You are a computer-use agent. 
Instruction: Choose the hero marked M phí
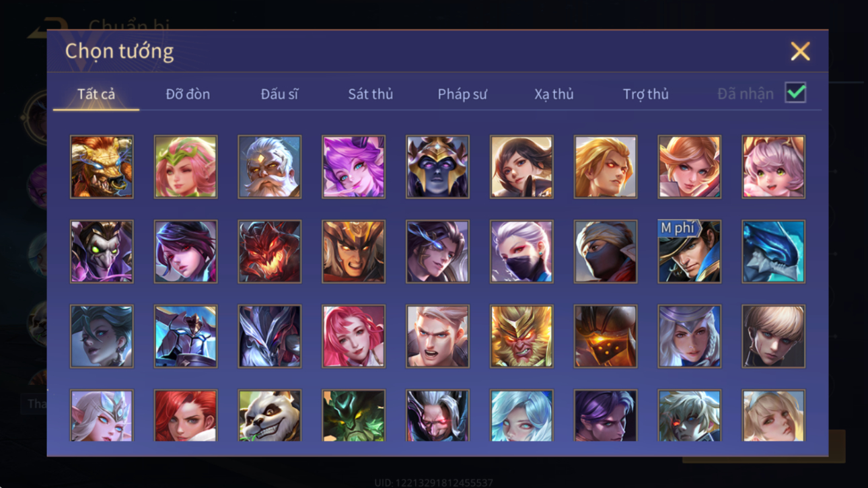[x=689, y=252]
